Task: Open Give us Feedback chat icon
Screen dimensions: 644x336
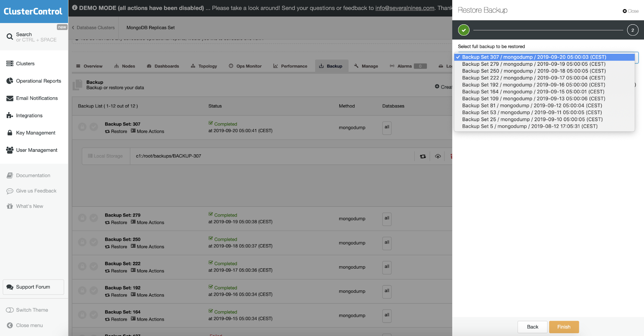Action: point(10,191)
